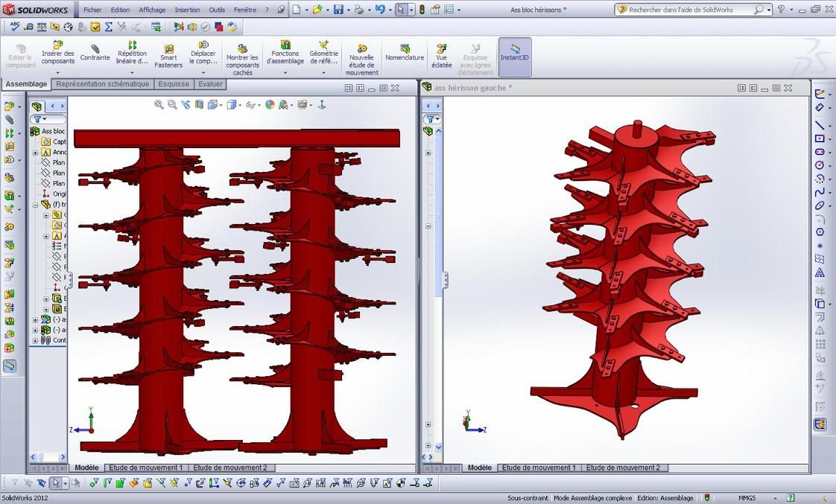Switch to the Evaluer tab
This screenshot has height=504, width=836.
pyautogui.click(x=210, y=84)
